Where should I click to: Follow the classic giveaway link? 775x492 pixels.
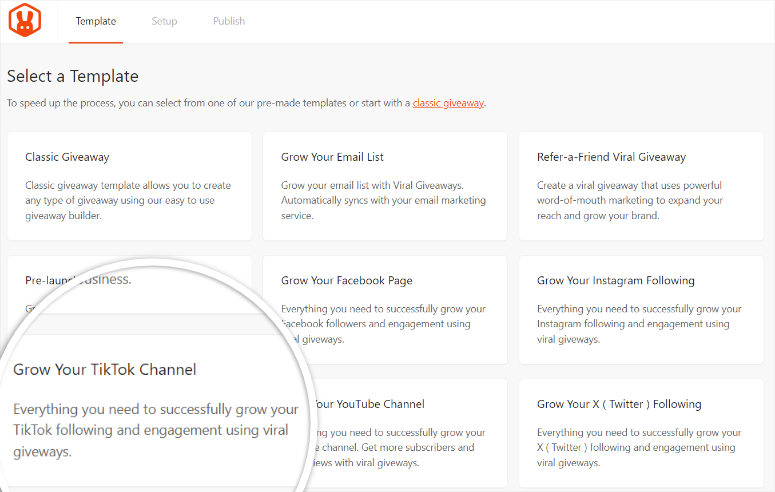pyautogui.click(x=448, y=103)
